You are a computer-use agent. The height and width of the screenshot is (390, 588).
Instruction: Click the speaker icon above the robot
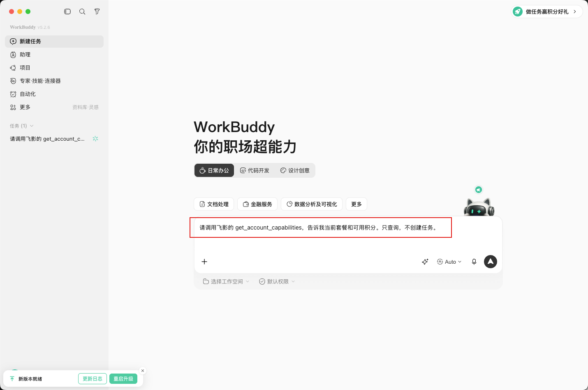pos(479,190)
